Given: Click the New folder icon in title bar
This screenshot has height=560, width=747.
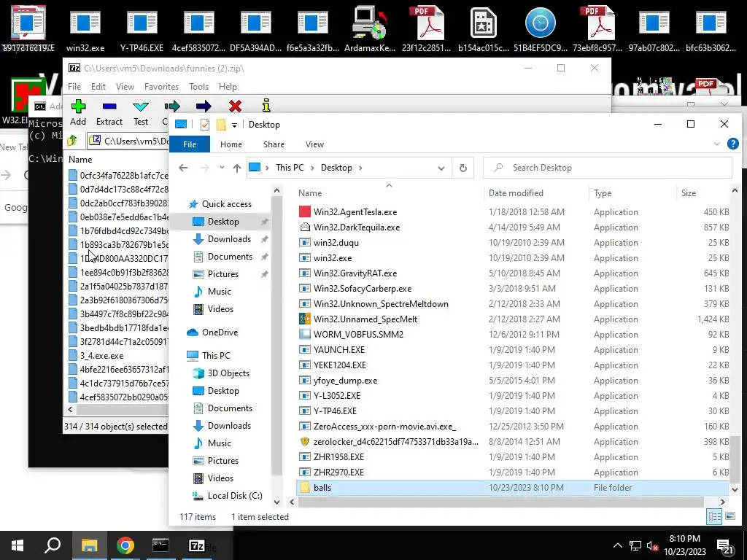Looking at the screenshot, I should click(221, 125).
